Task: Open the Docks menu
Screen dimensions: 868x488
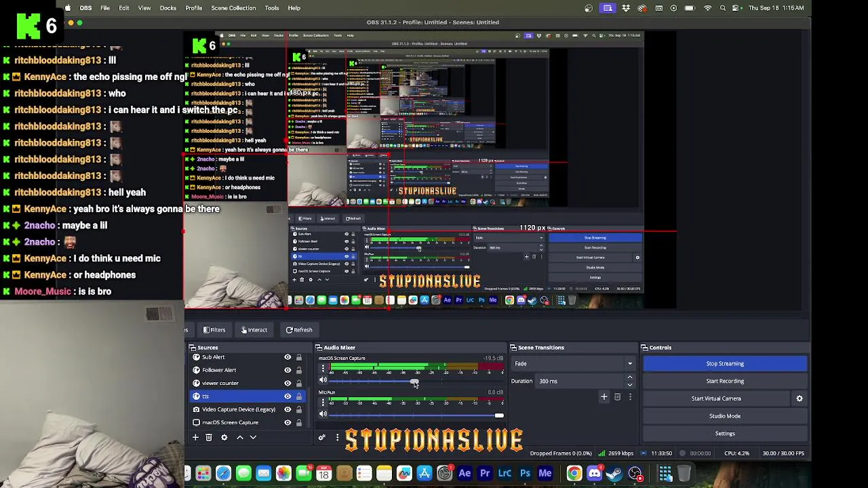Action: 168,8
